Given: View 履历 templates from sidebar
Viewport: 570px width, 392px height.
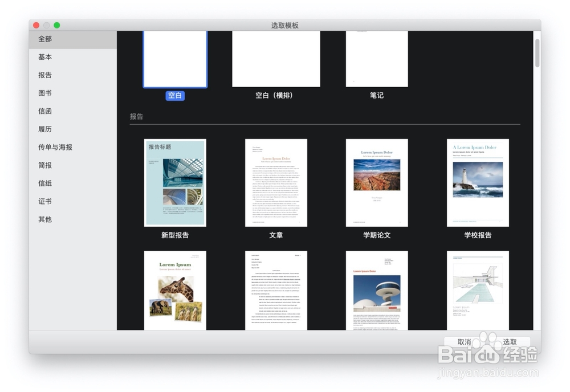Looking at the screenshot, I should (x=45, y=129).
